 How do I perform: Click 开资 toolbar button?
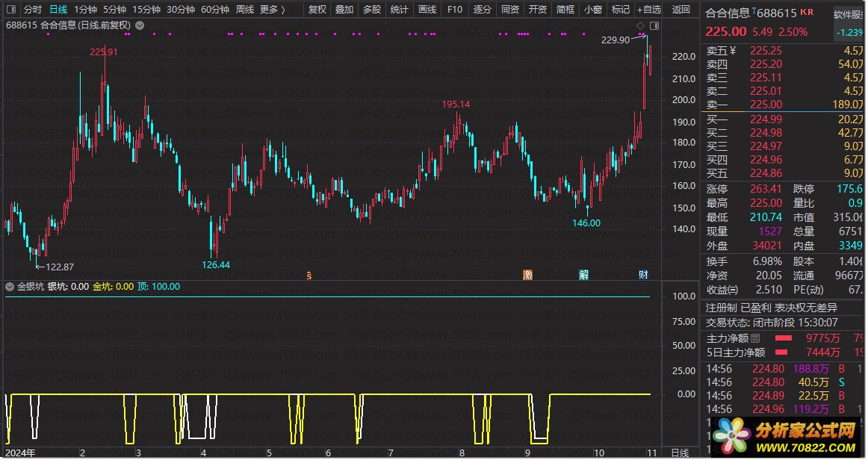coord(538,10)
